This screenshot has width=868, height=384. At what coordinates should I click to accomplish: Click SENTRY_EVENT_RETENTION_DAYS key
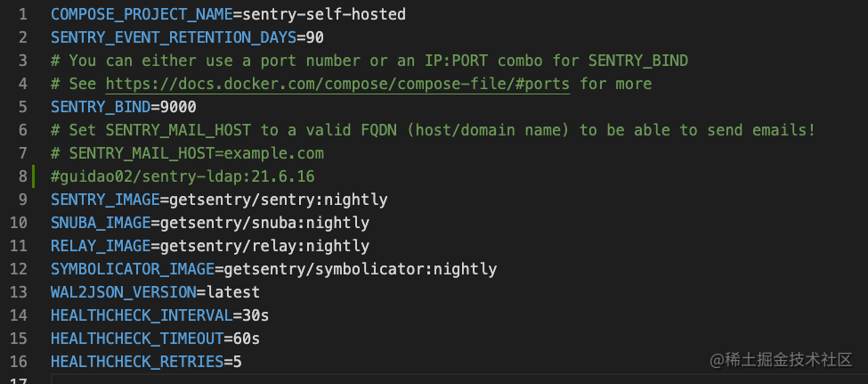[x=174, y=37]
